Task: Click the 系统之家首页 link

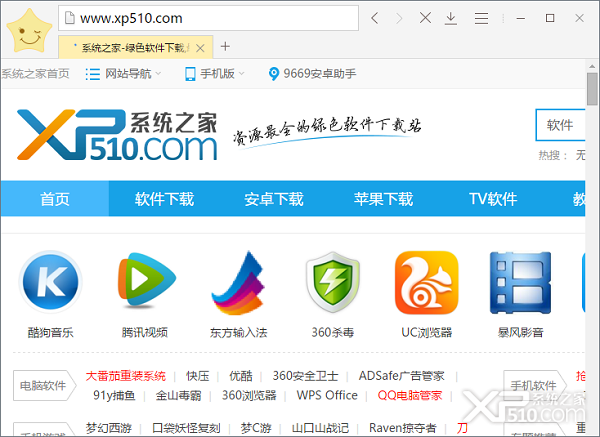Action: coord(35,73)
